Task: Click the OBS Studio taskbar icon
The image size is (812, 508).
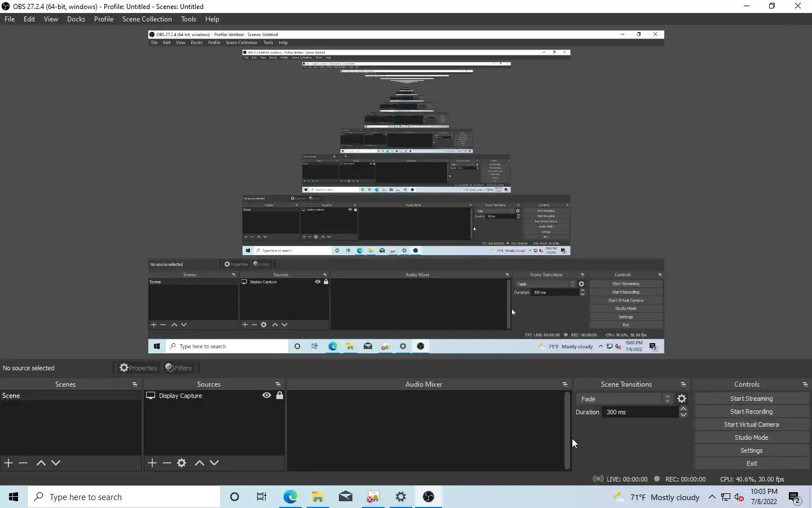Action: tap(429, 497)
